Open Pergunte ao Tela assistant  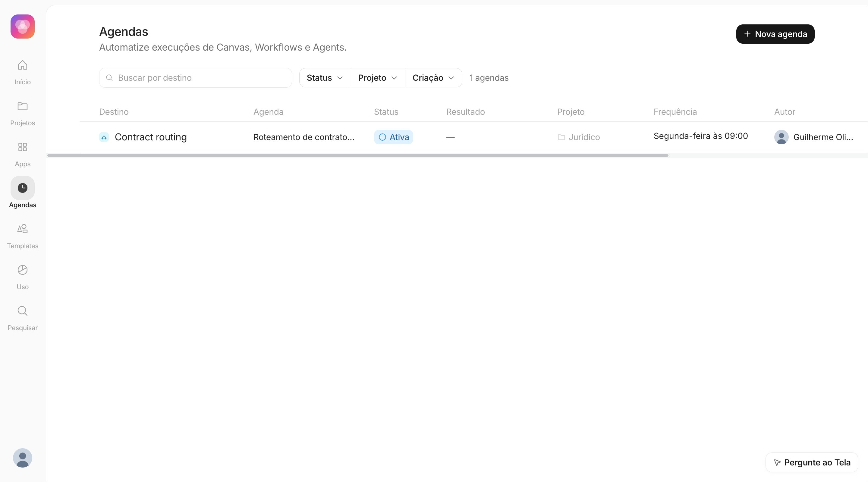point(812,462)
